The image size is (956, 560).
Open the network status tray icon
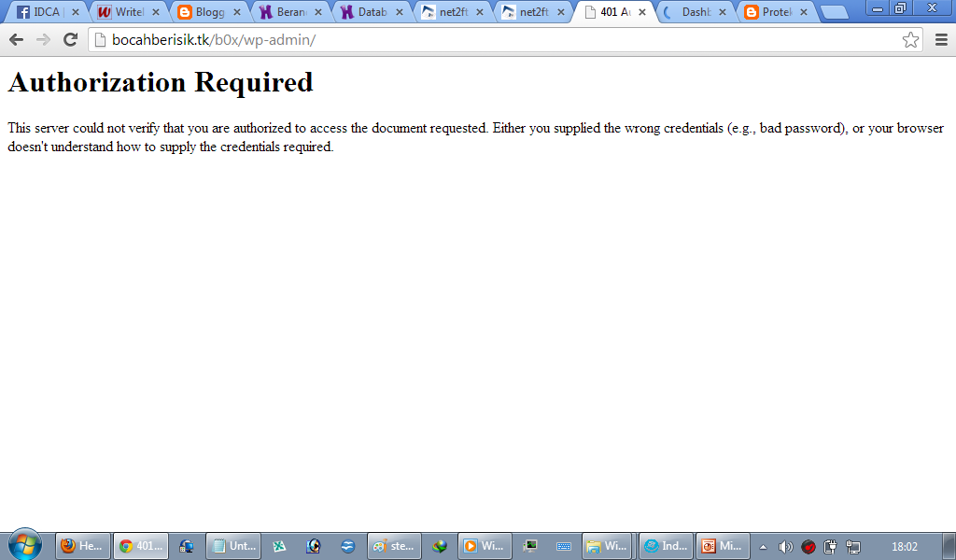pos(851,545)
